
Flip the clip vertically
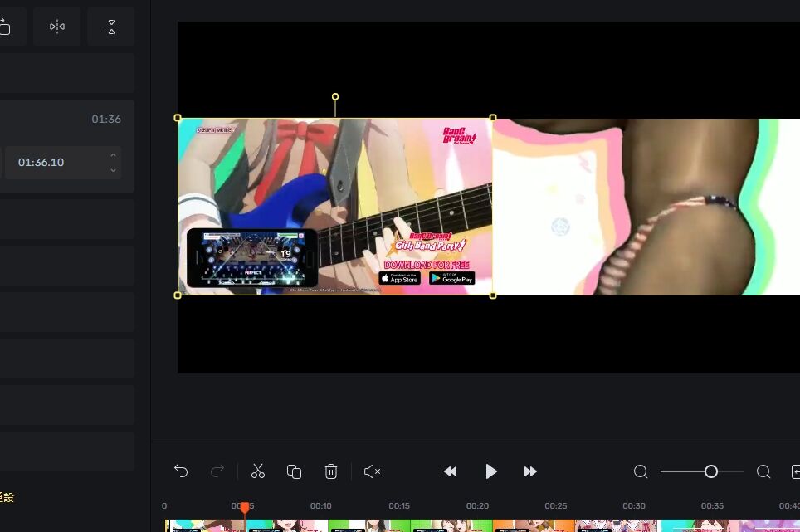111,27
